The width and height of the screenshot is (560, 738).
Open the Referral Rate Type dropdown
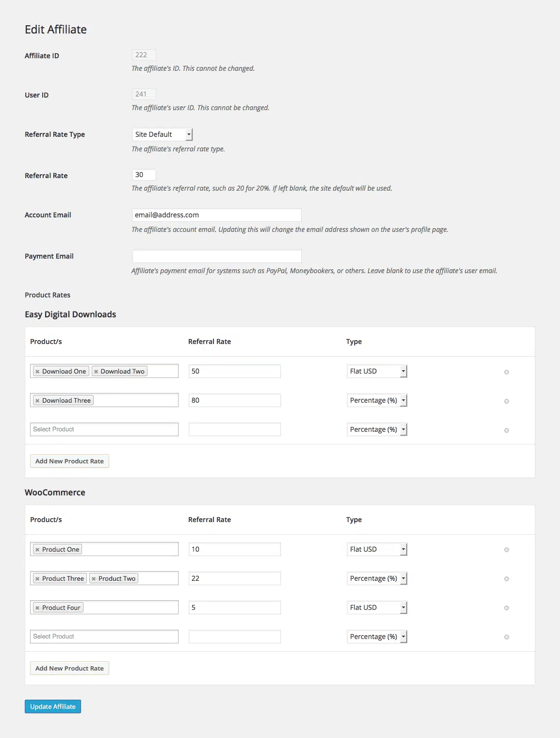point(162,134)
